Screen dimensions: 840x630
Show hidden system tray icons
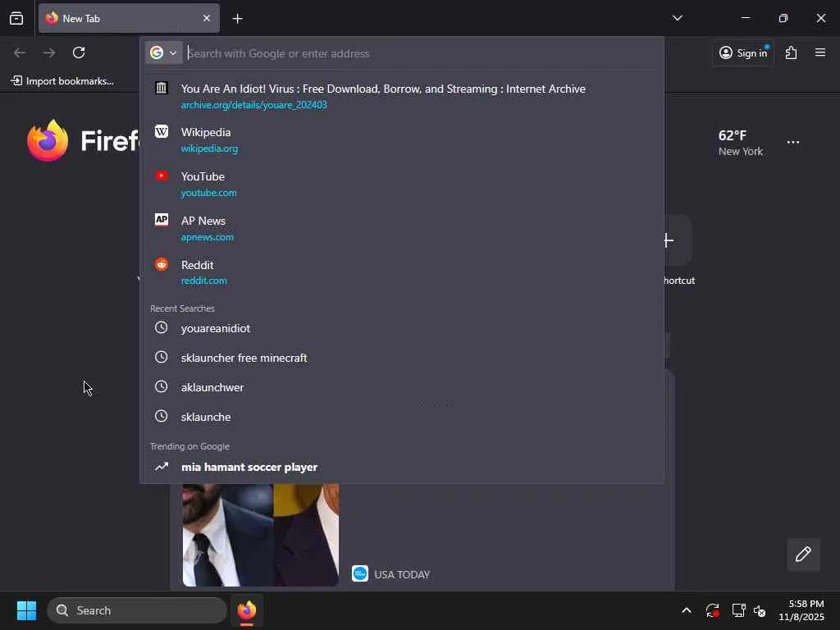pyautogui.click(x=687, y=610)
